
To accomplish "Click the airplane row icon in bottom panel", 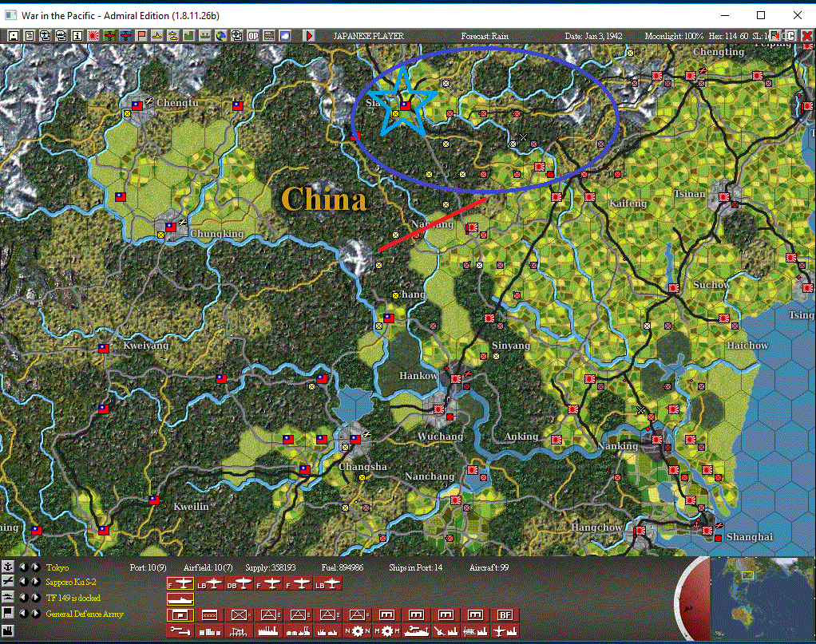I will point(8,582).
